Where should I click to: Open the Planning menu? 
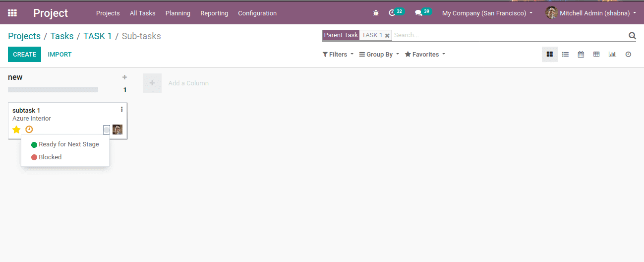pyautogui.click(x=178, y=13)
